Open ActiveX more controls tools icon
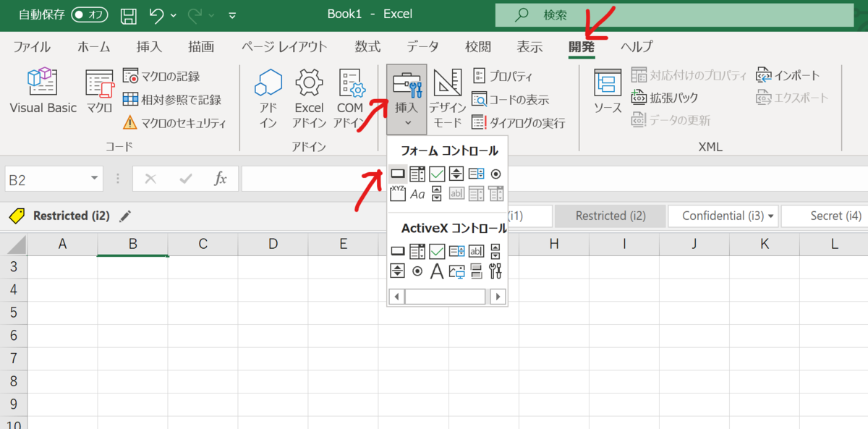 point(495,271)
